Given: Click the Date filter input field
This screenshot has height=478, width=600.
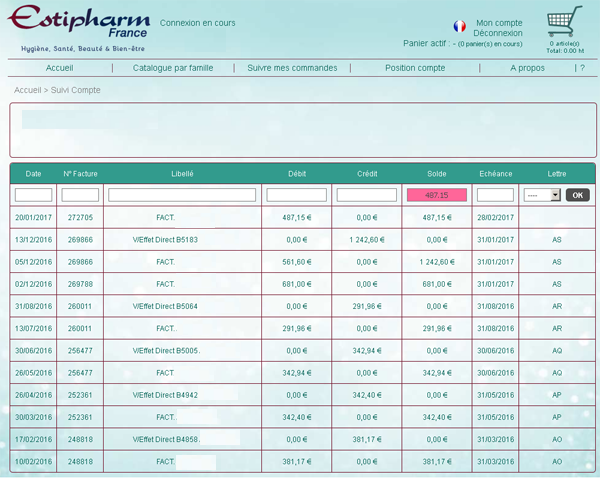Looking at the screenshot, I should (34, 195).
